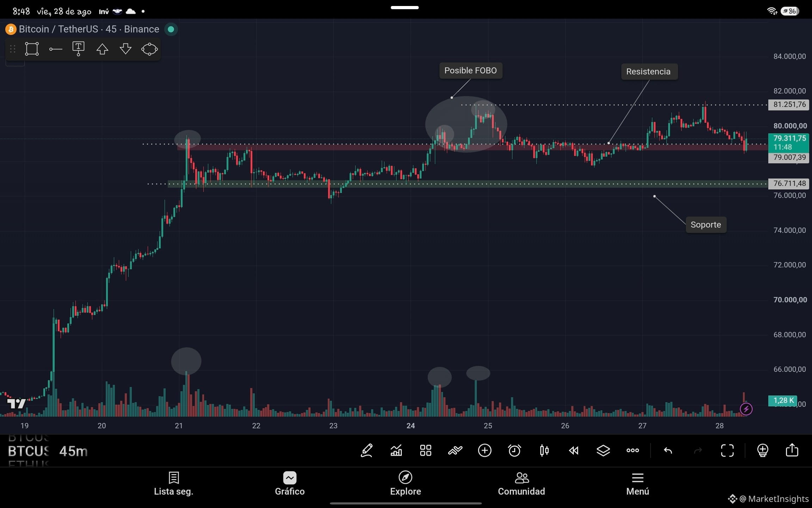Enter fullscreen chart mode
The image size is (812, 508).
(727, 450)
